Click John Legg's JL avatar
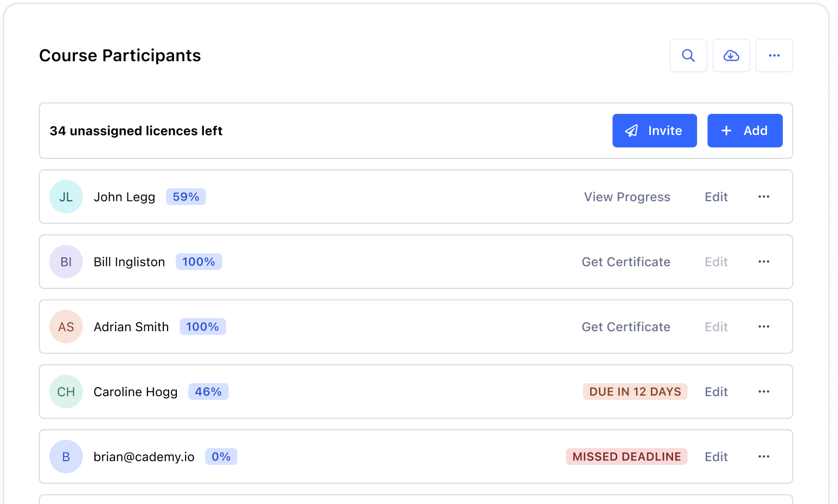This screenshot has width=838, height=504. [66, 197]
